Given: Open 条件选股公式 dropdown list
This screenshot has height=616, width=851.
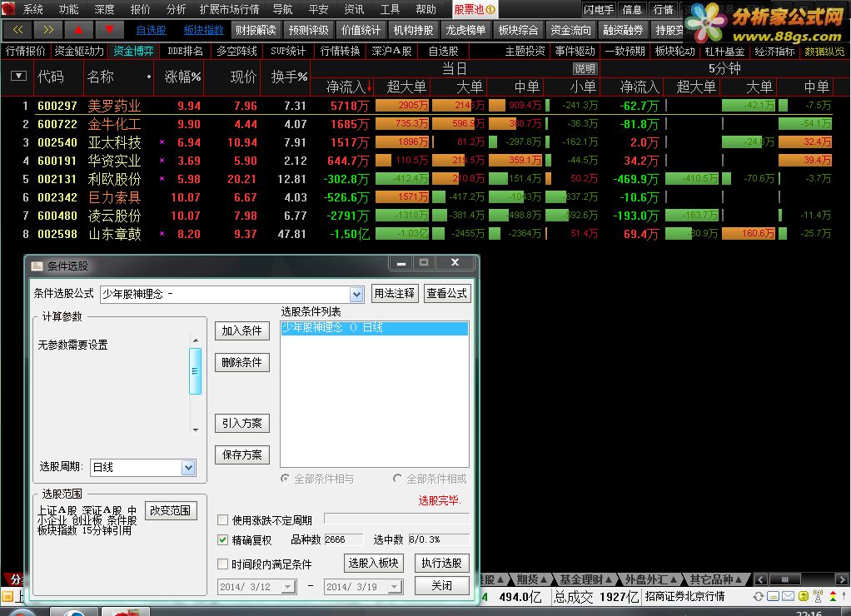Looking at the screenshot, I should pos(356,294).
